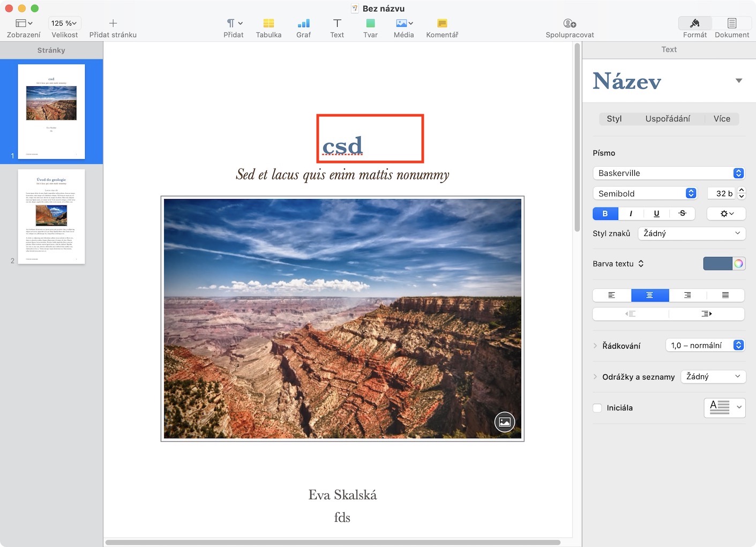Insert a shape using Tvar icon
The image size is (756, 547).
(x=370, y=23)
